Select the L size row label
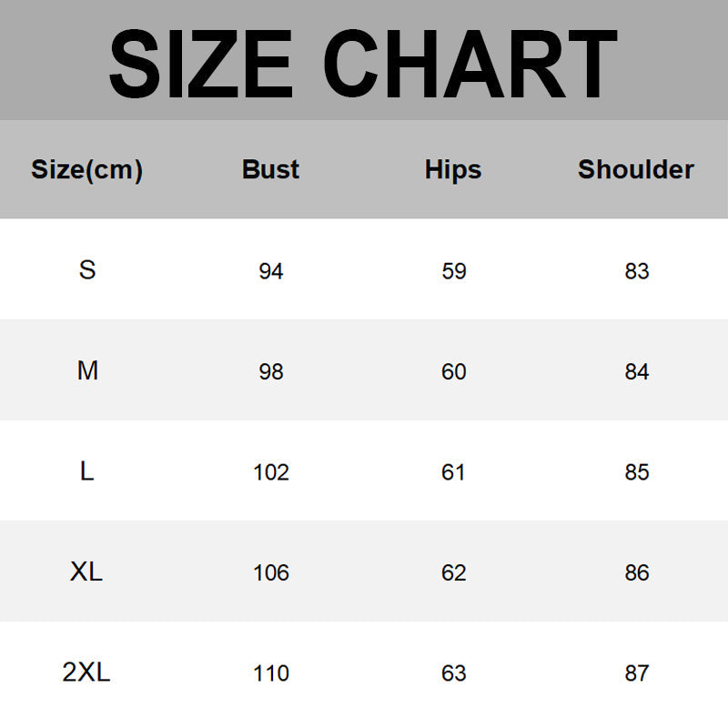728x728 pixels. point(87,472)
